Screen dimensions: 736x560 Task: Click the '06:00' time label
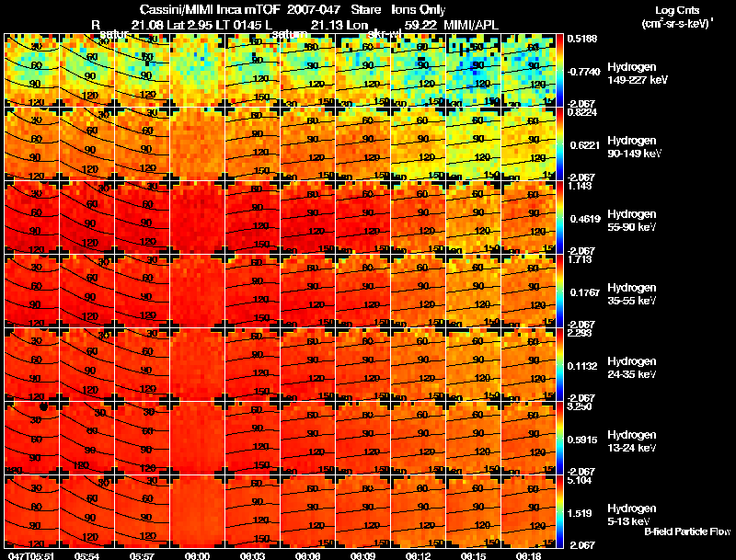tap(197, 555)
